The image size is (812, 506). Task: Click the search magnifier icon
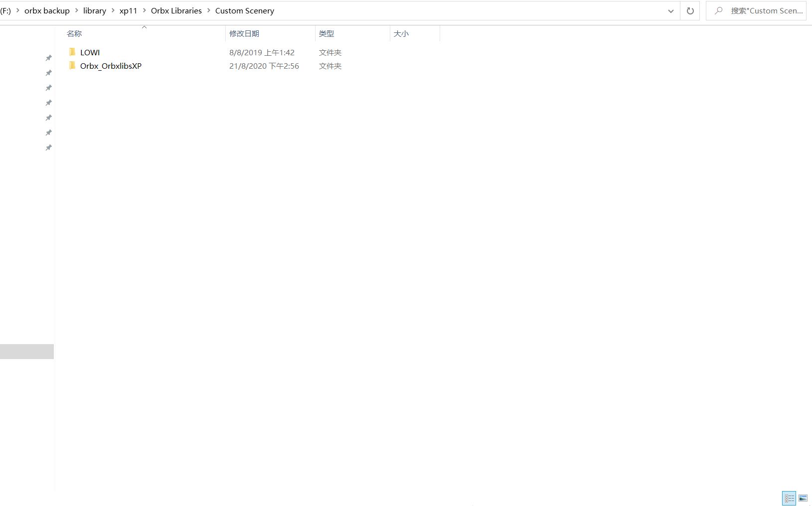718,10
